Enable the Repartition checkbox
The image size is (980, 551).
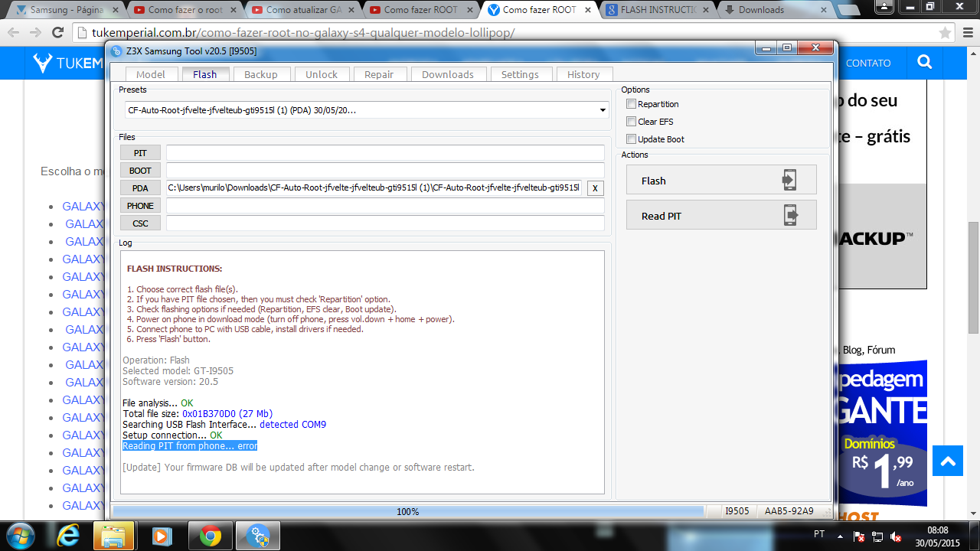(631, 104)
